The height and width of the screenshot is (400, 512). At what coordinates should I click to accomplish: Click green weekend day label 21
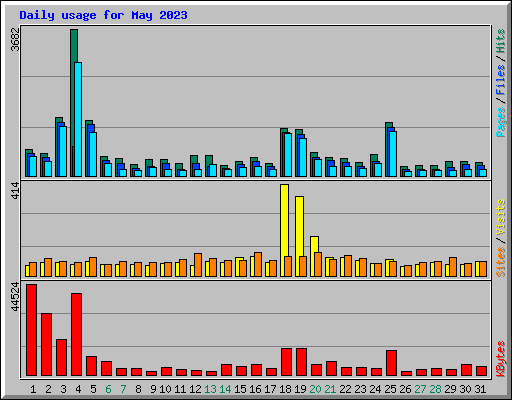pyautogui.click(x=330, y=389)
